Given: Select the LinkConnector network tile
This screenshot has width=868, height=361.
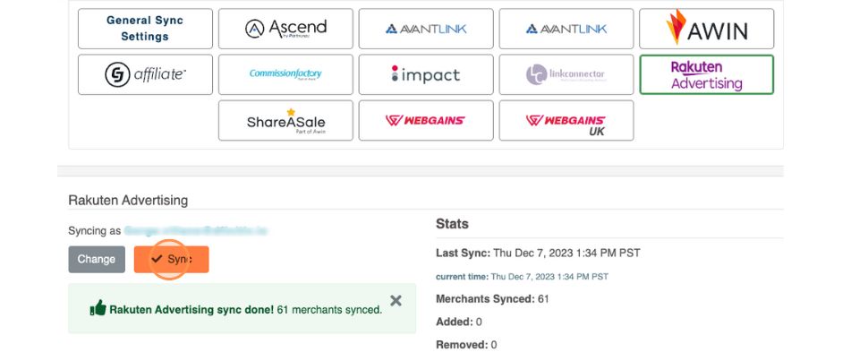Looking at the screenshot, I should pos(566,74).
